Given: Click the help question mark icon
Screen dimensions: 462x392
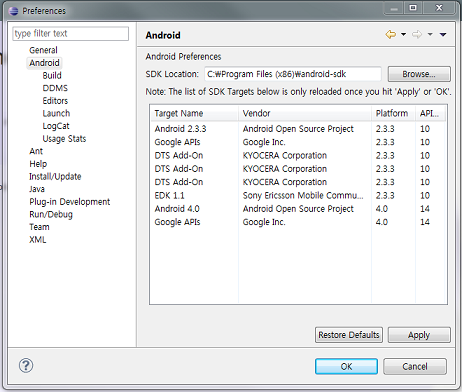Looking at the screenshot, I should (x=26, y=366).
